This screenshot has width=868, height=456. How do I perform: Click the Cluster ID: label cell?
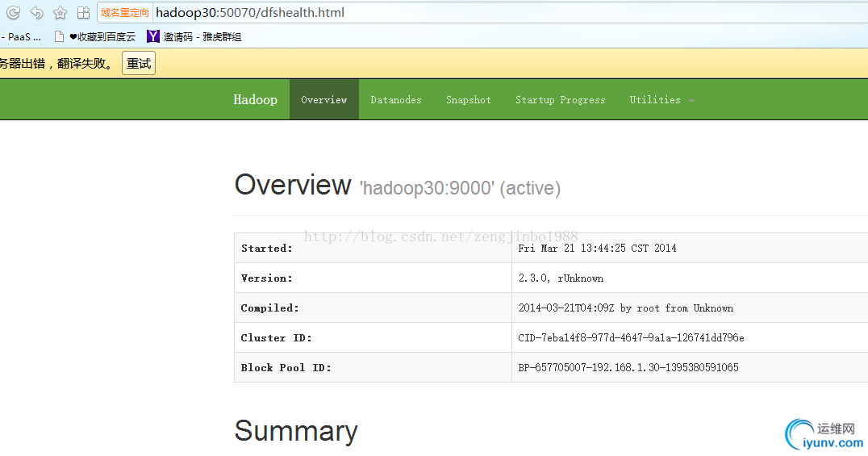pyautogui.click(x=373, y=337)
